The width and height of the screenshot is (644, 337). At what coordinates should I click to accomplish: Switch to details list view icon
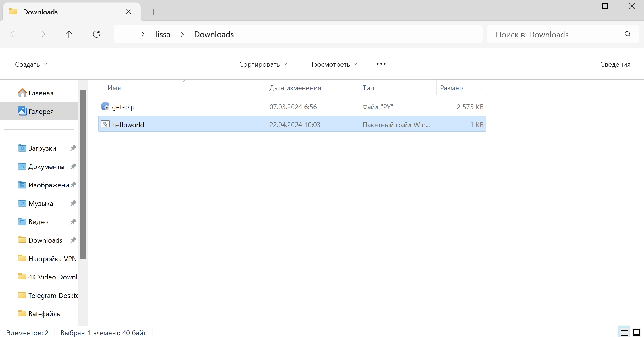[624, 332]
